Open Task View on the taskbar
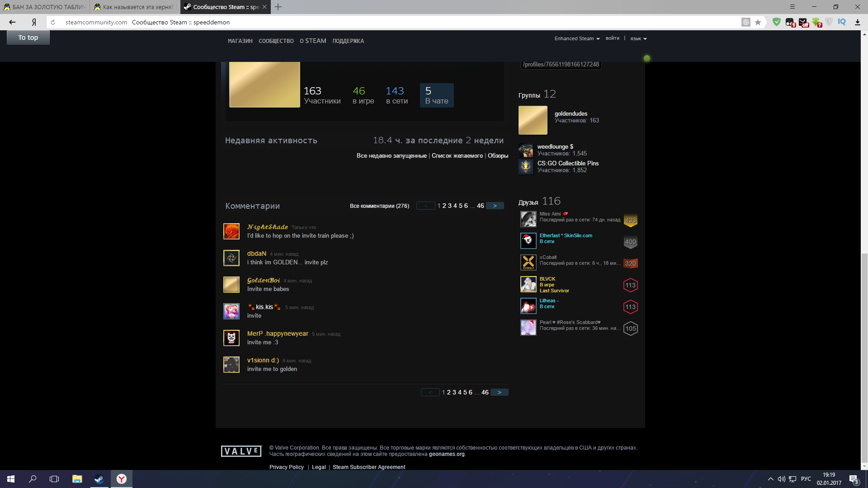This screenshot has width=868, height=488. 54,479
